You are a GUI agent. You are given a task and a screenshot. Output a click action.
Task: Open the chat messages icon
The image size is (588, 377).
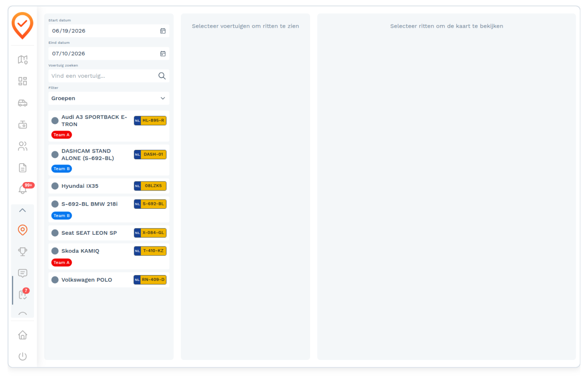click(22, 273)
